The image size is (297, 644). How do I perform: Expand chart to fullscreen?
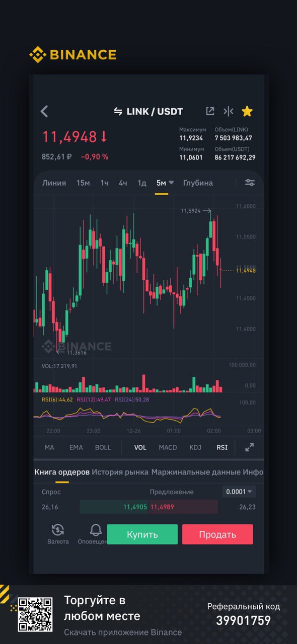(250, 447)
